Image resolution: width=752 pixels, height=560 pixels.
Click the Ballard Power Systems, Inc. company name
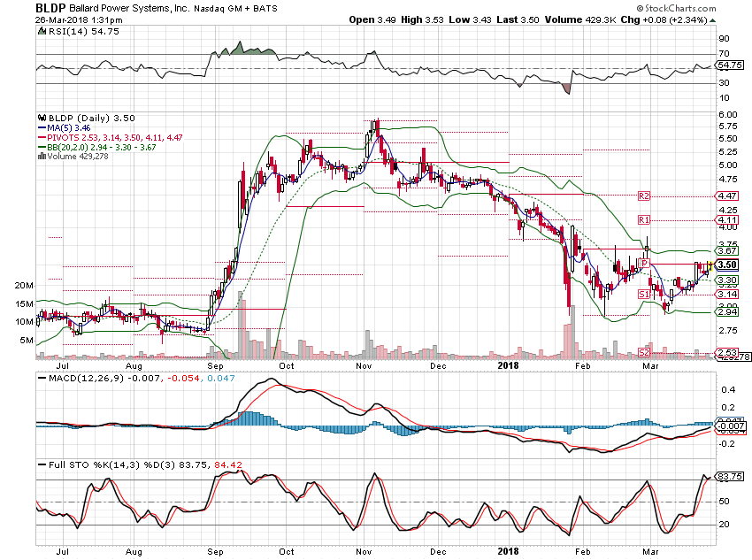129,8
